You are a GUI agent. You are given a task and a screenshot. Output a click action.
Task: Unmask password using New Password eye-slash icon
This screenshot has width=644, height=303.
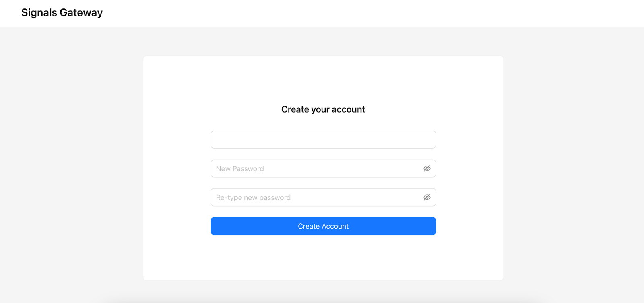coord(427,168)
